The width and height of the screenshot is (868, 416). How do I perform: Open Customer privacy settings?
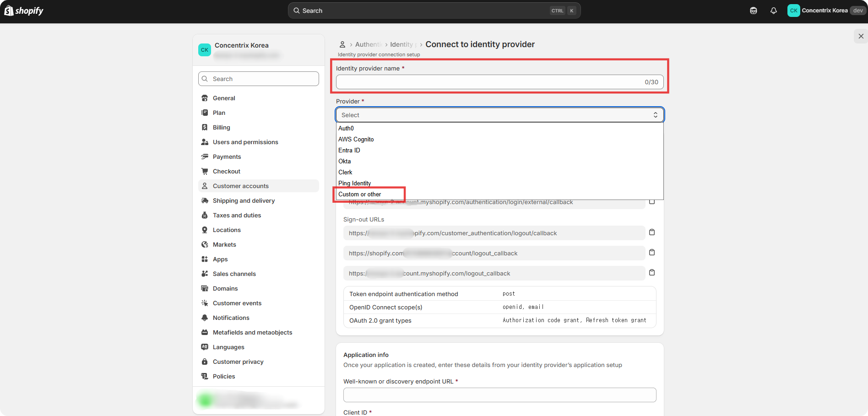(x=259, y=362)
